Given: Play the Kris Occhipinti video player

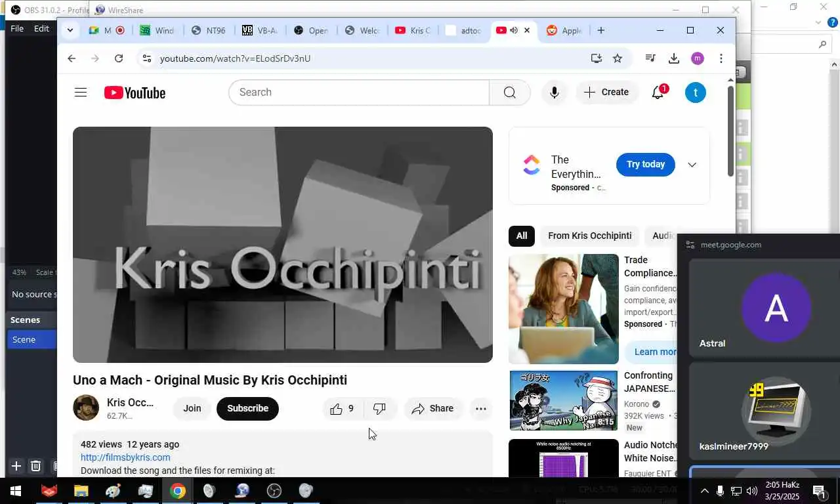Looking at the screenshot, I should pyautogui.click(x=283, y=245).
